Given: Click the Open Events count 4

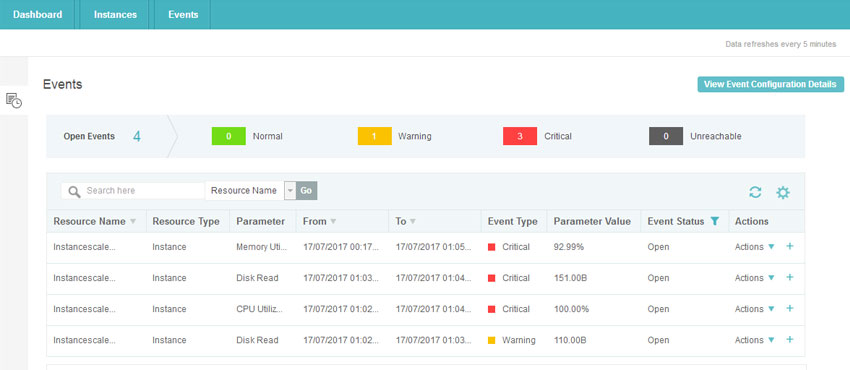Looking at the screenshot, I should click(137, 137).
